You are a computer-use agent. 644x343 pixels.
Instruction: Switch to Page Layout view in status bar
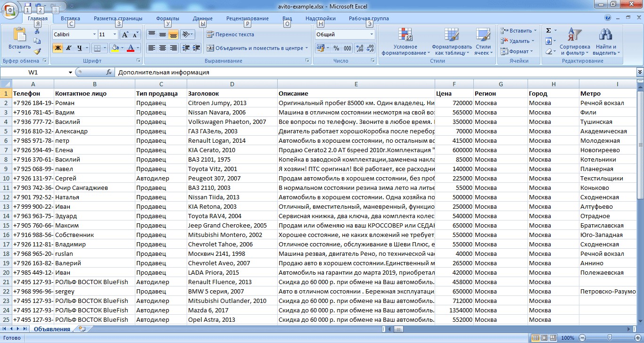tap(545, 338)
